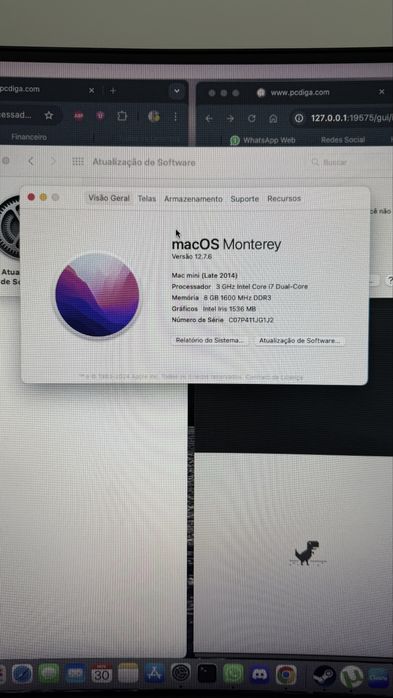Go forward in right Chrome window
This screenshot has width=393, height=698.
point(230,118)
